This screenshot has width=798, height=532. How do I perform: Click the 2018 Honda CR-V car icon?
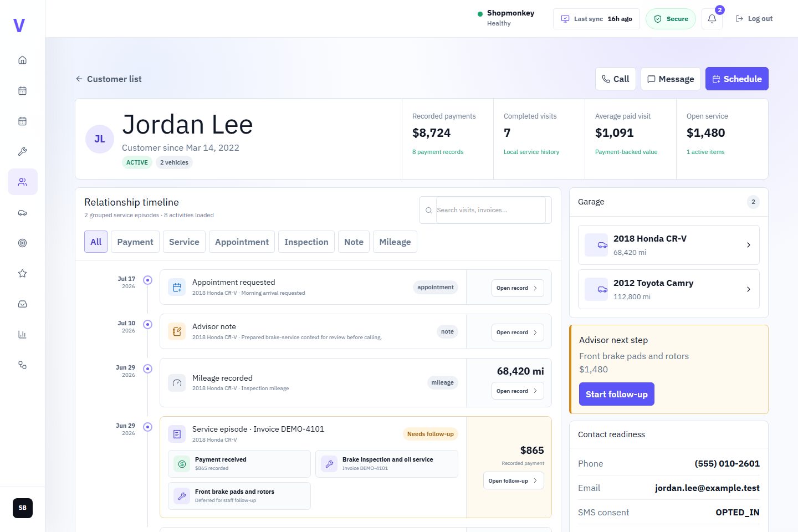click(x=596, y=245)
